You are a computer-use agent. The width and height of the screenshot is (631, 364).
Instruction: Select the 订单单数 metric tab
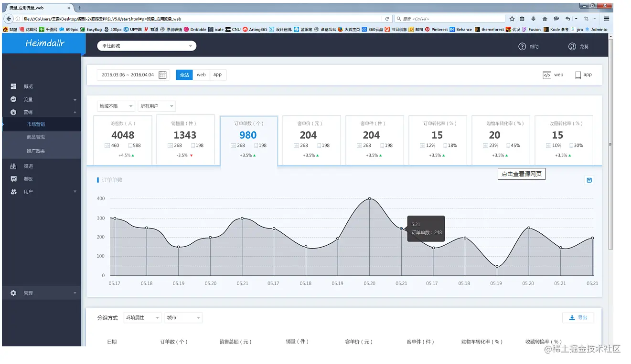tap(248, 141)
